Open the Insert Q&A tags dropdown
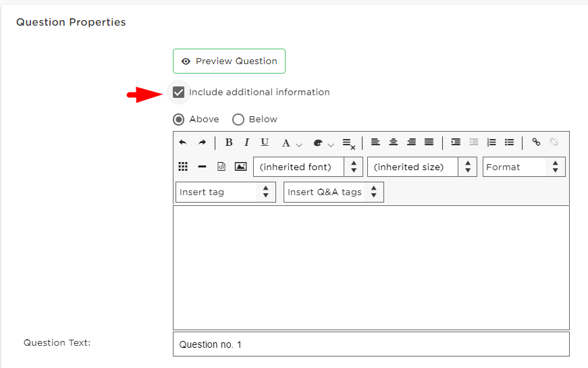The height and width of the screenshot is (368, 588). (333, 192)
